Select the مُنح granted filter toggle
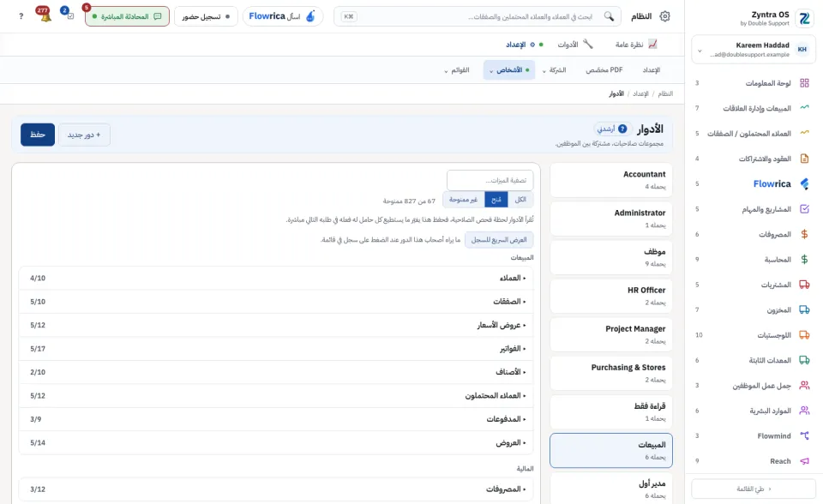The image size is (823, 504). click(x=496, y=200)
